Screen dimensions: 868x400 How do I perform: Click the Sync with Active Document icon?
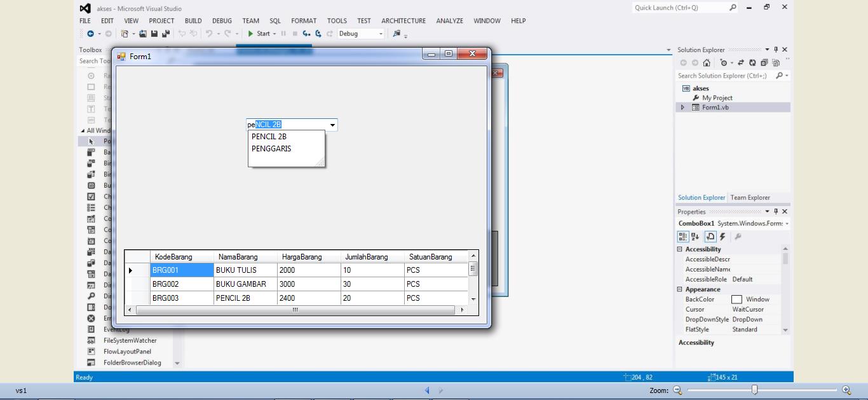coord(741,63)
